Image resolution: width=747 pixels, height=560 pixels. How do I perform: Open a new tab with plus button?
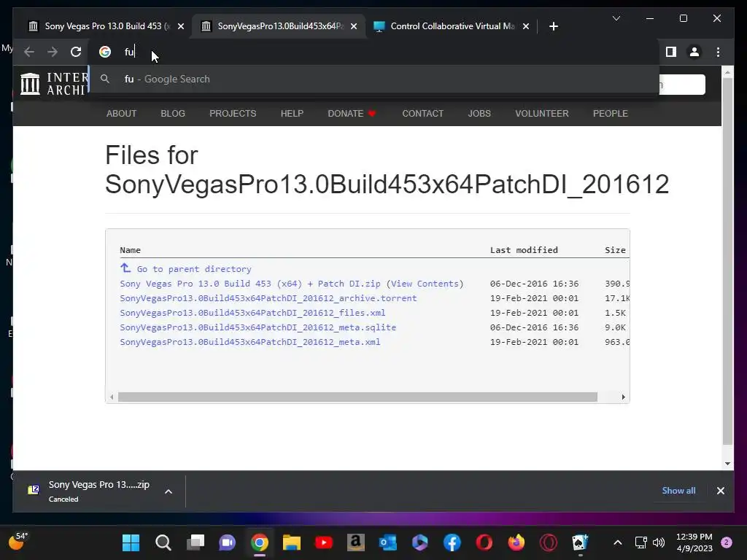click(553, 26)
